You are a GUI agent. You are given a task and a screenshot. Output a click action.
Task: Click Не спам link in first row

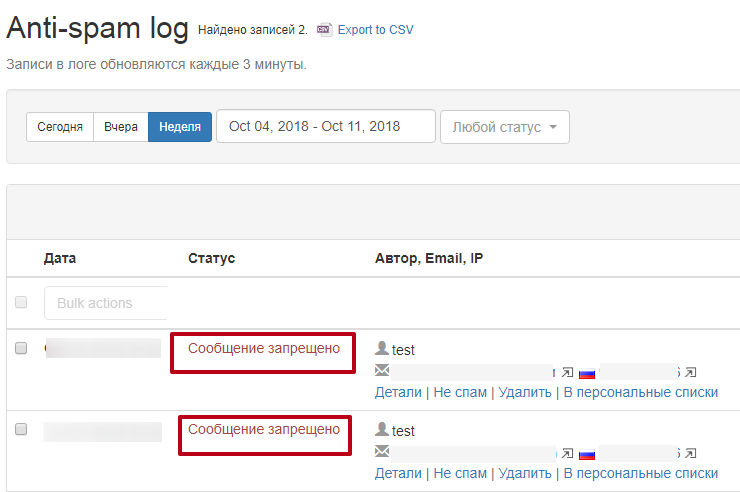[x=461, y=392]
